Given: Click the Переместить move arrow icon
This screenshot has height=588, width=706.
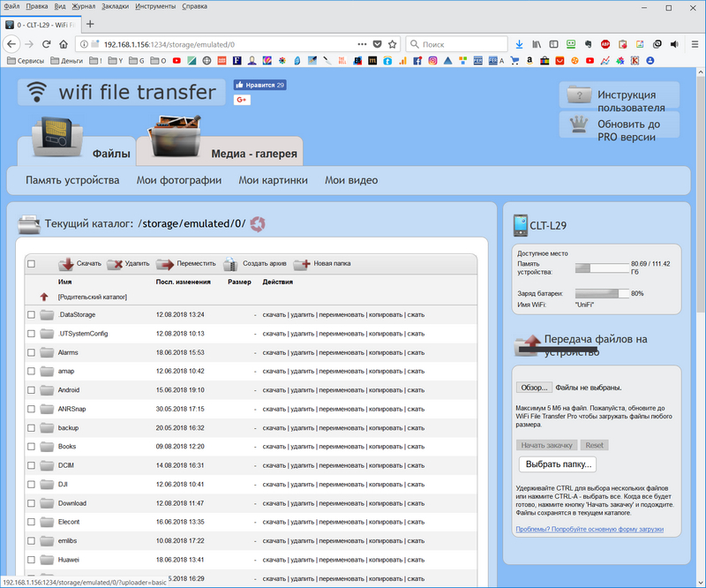Looking at the screenshot, I should coord(165,265).
